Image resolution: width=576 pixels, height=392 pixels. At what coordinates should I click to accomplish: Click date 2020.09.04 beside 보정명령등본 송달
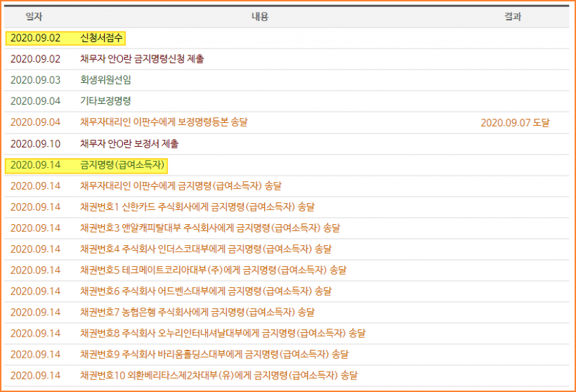[35, 122]
